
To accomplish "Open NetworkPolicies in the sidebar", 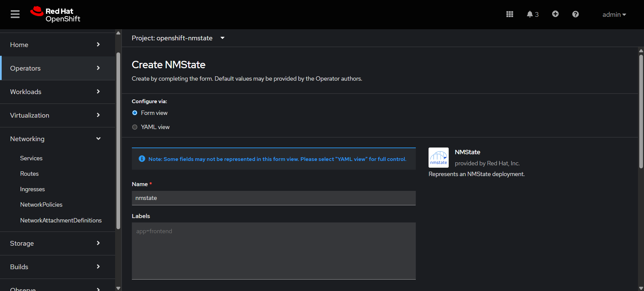I will click(41, 205).
